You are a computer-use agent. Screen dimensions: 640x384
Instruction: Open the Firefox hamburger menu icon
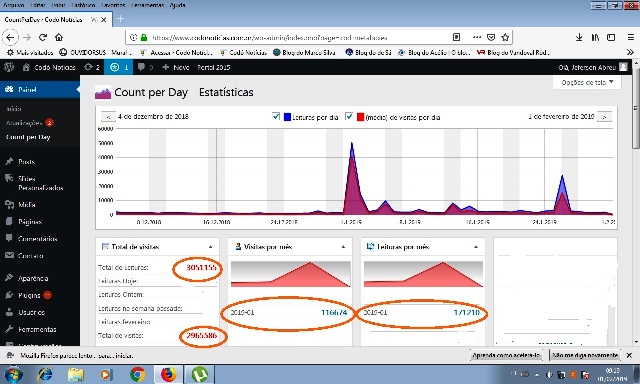[x=631, y=38]
